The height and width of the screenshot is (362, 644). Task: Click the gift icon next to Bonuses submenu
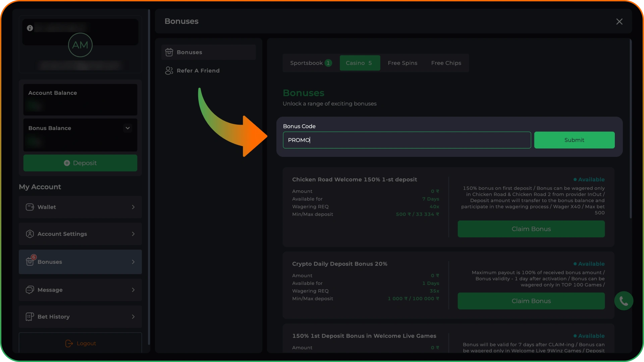point(169,52)
